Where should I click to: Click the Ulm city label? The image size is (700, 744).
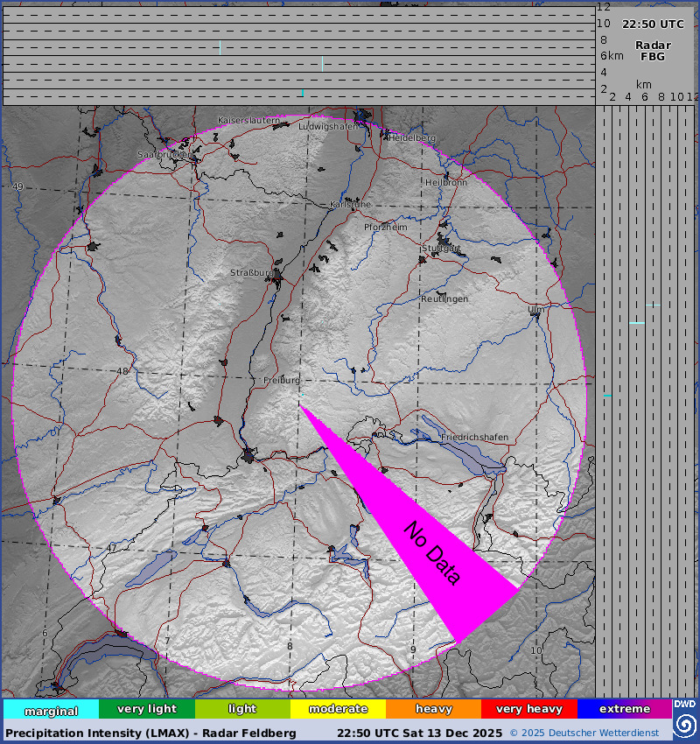coord(535,310)
